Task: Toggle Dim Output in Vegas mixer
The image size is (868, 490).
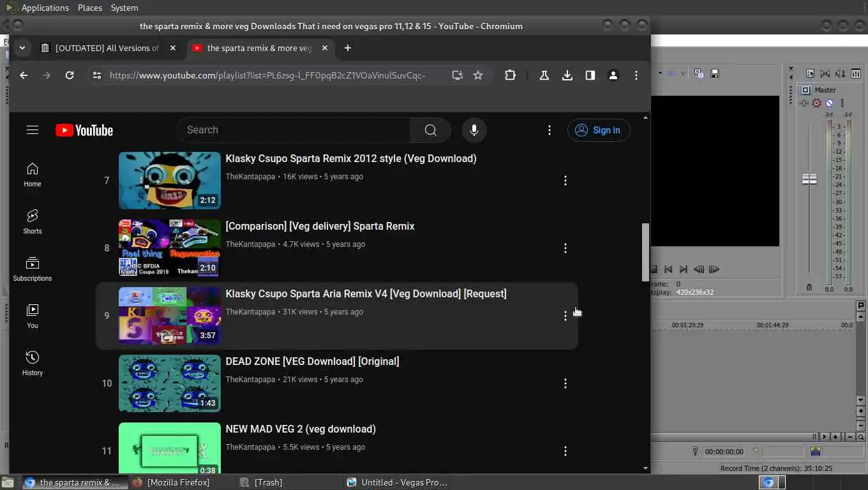Action: pos(841,74)
